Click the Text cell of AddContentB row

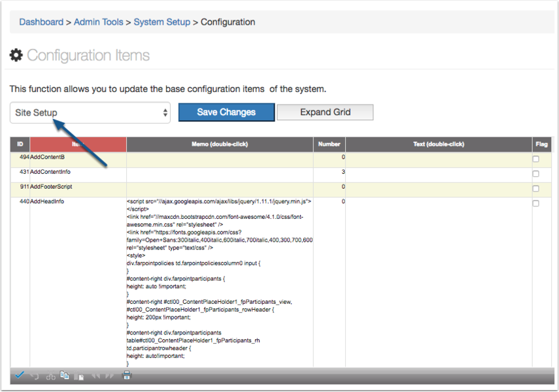pyautogui.click(x=439, y=159)
